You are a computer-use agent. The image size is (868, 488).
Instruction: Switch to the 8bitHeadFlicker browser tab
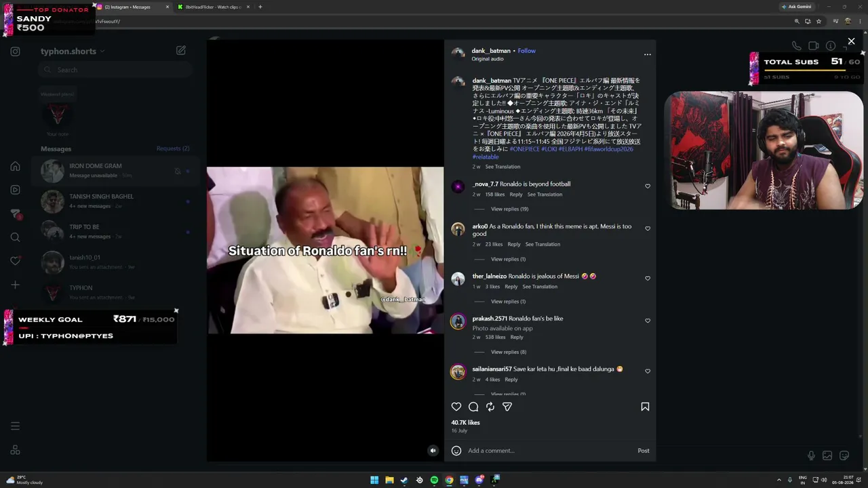[x=213, y=7]
